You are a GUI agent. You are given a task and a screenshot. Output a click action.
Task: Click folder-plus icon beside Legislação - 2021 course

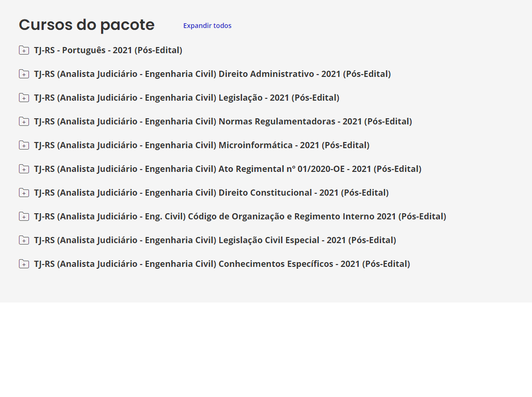[24, 98]
